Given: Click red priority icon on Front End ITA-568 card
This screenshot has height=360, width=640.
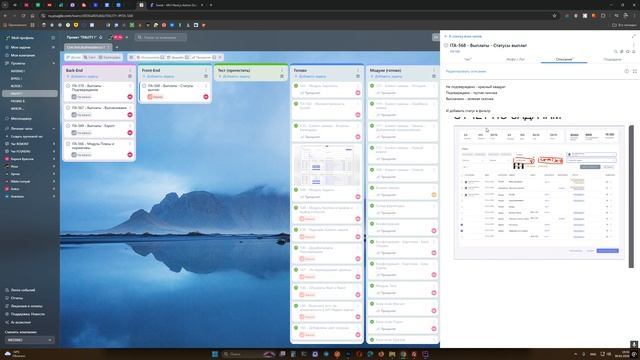Looking at the screenshot, I should [x=206, y=97].
